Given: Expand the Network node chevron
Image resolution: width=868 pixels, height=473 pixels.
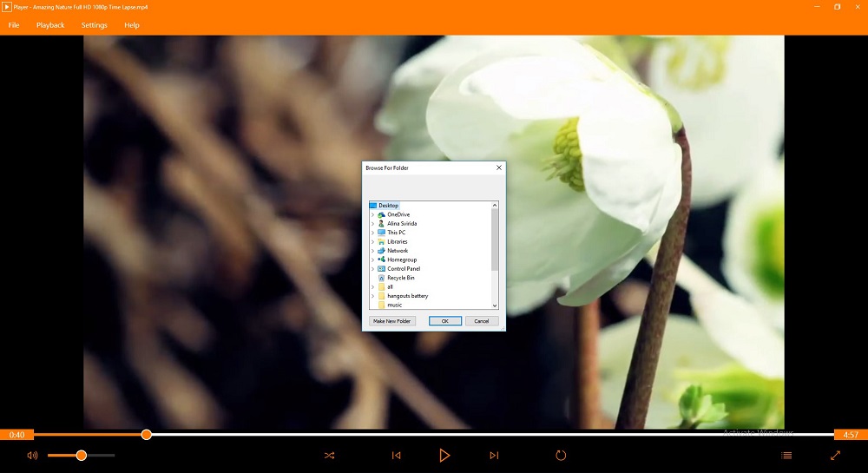Looking at the screenshot, I should coord(372,251).
